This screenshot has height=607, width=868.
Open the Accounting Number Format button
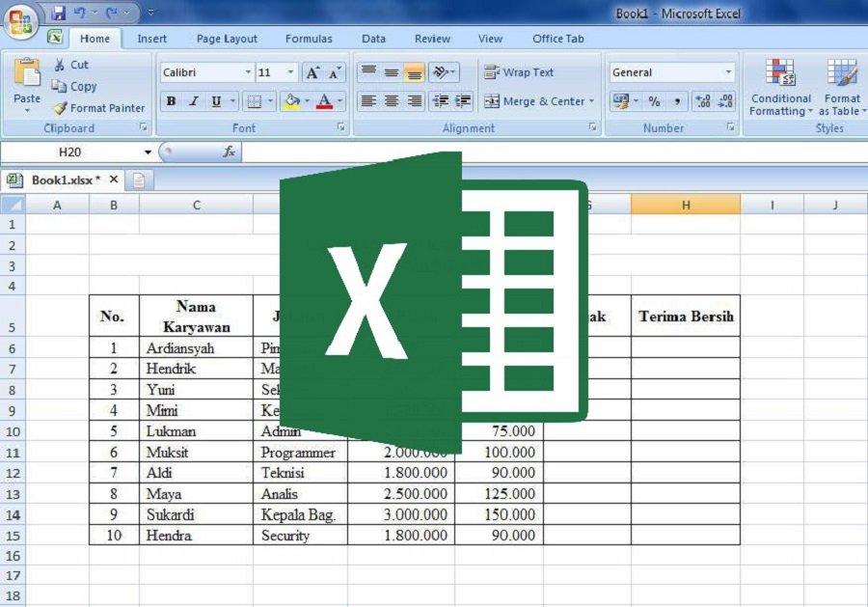coord(621,101)
